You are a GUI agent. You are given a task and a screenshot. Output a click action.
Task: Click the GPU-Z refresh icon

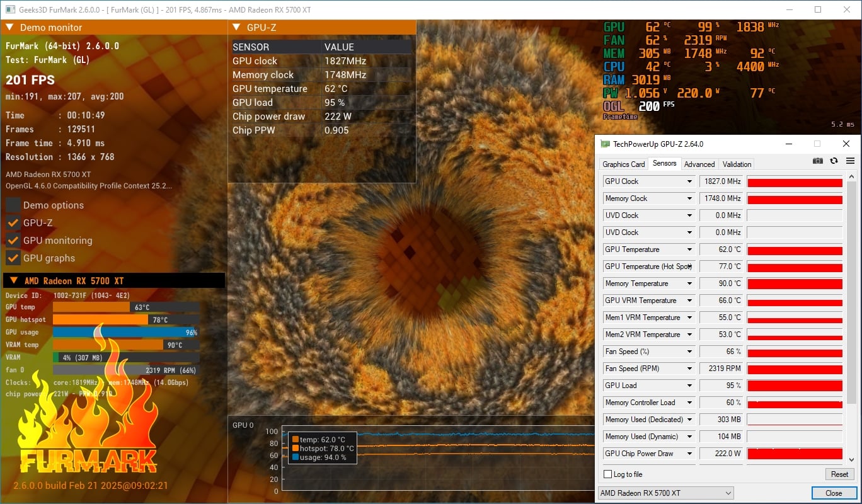pos(834,161)
